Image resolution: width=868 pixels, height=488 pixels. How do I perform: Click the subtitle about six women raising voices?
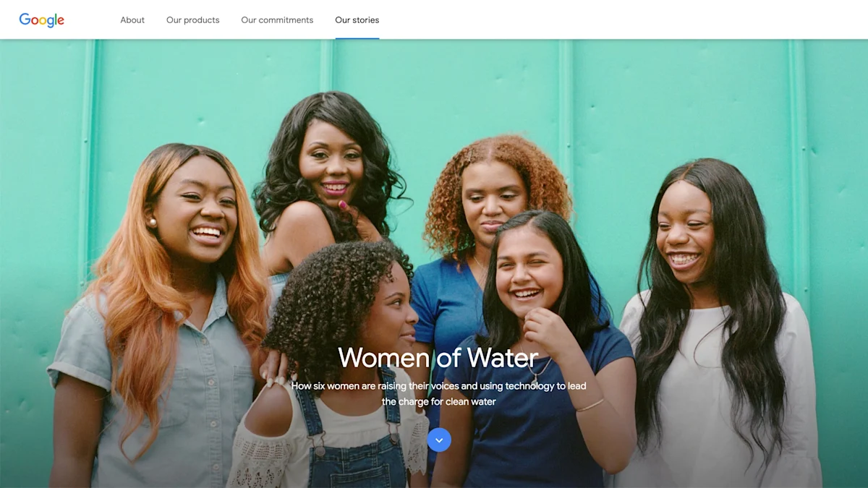click(439, 394)
